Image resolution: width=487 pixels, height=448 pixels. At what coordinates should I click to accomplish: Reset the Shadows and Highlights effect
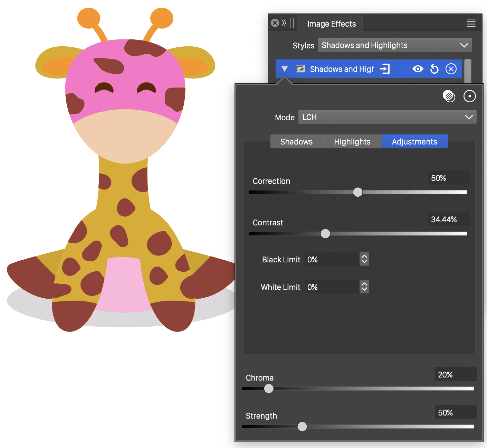click(434, 69)
